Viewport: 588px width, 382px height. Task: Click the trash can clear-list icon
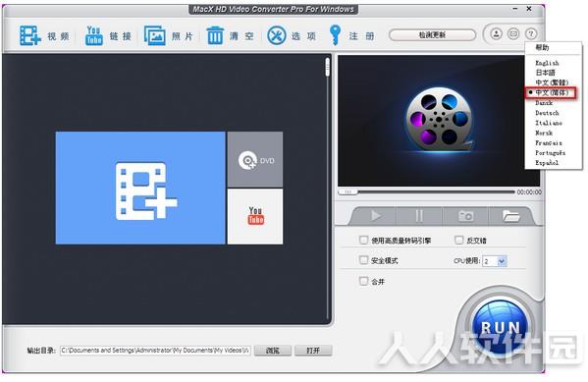(x=215, y=35)
